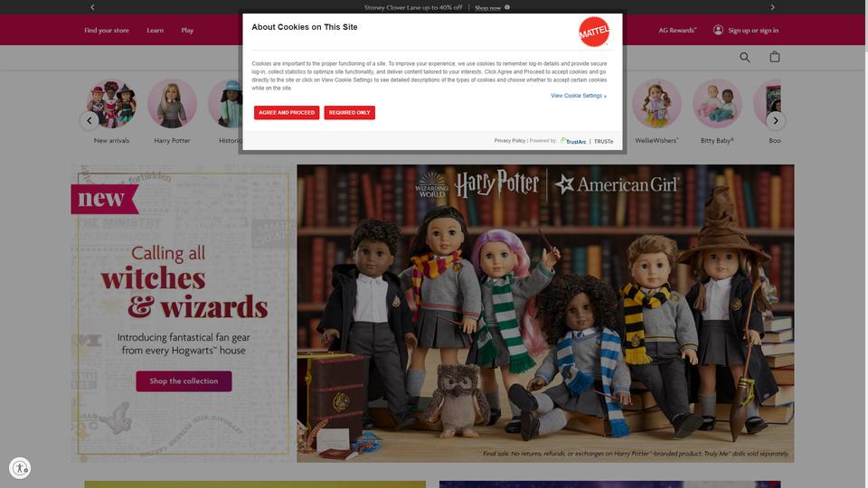Slide category carousel to the right

pyautogui.click(x=776, y=120)
